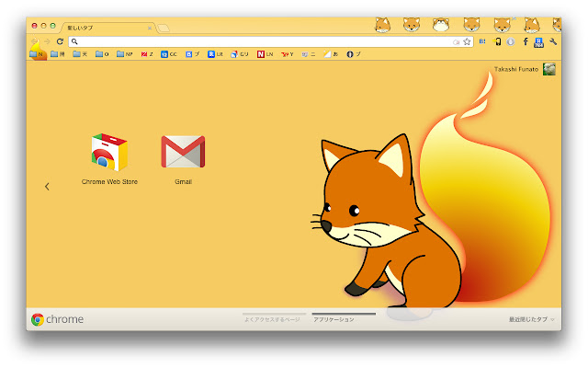Click the small icon left of bookmark star

(456, 42)
